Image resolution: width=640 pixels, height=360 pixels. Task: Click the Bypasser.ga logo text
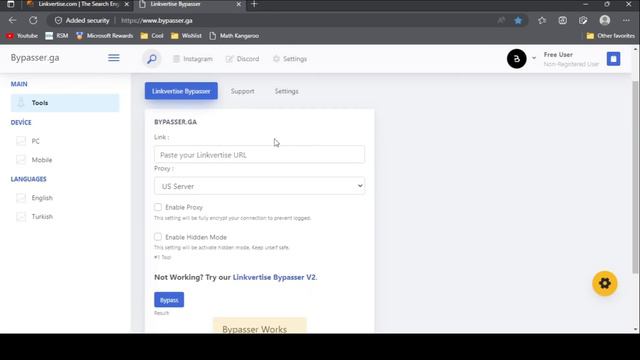pyautogui.click(x=35, y=58)
